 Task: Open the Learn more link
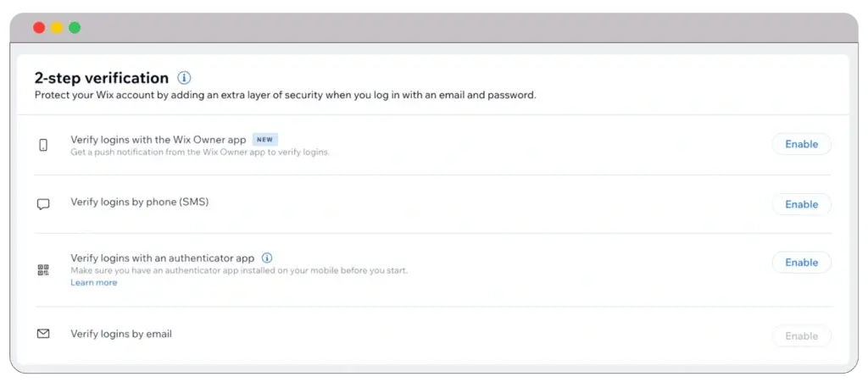click(x=94, y=283)
